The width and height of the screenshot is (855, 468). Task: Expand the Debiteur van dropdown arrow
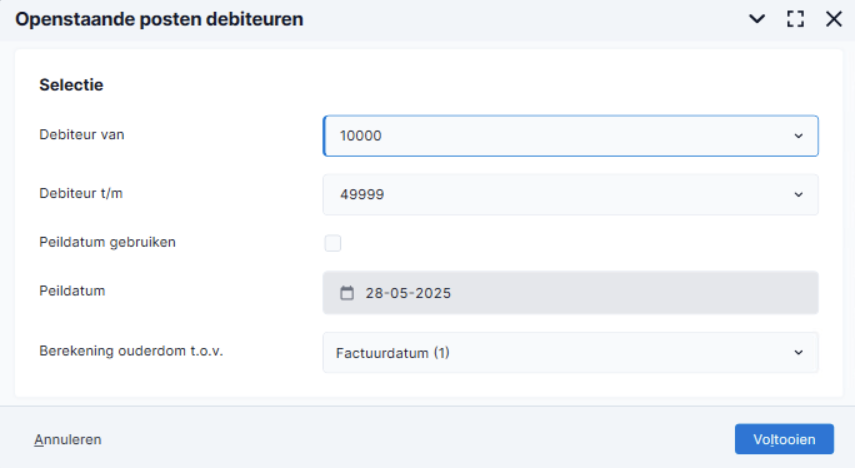pyautogui.click(x=798, y=136)
